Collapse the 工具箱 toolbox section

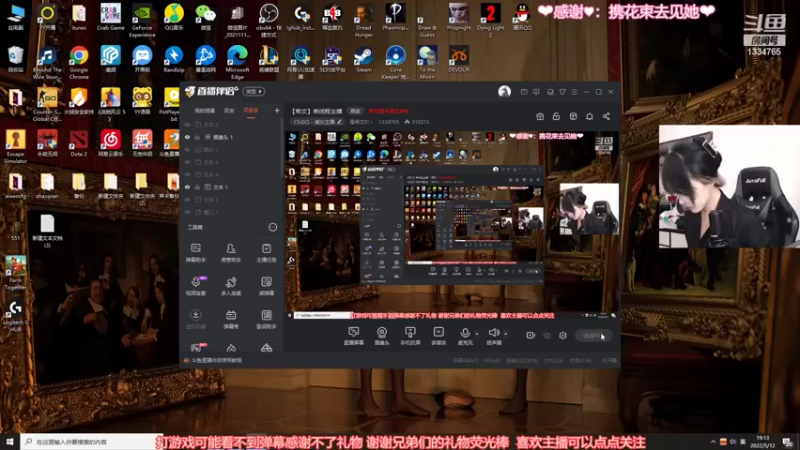[272, 227]
